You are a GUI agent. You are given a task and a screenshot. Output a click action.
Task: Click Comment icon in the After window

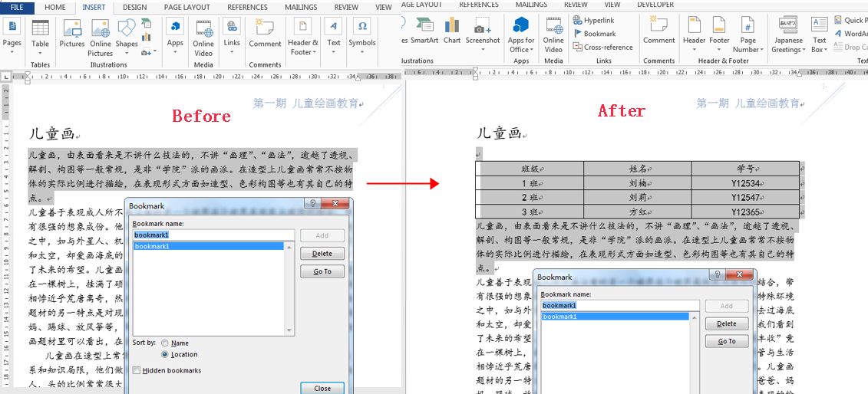click(658, 25)
